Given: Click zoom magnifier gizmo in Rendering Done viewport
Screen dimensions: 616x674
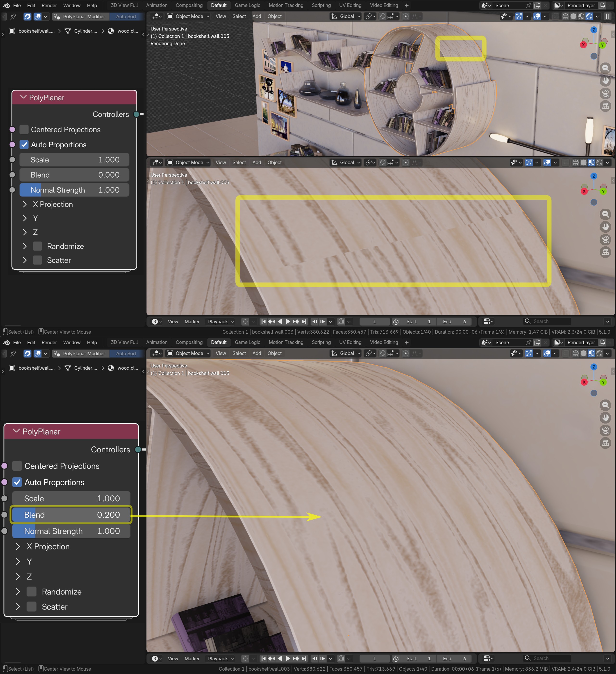Looking at the screenshot, I should pyautogui.click(x=605, y=68).
